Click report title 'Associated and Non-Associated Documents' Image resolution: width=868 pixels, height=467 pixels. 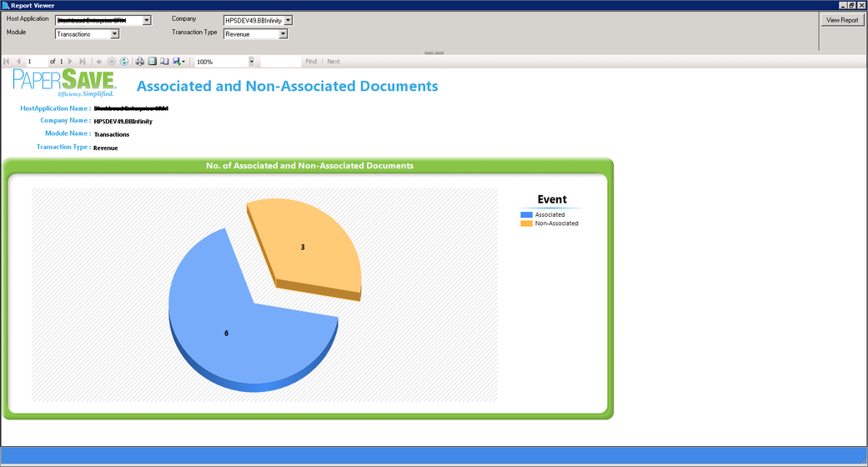point(288,87)
